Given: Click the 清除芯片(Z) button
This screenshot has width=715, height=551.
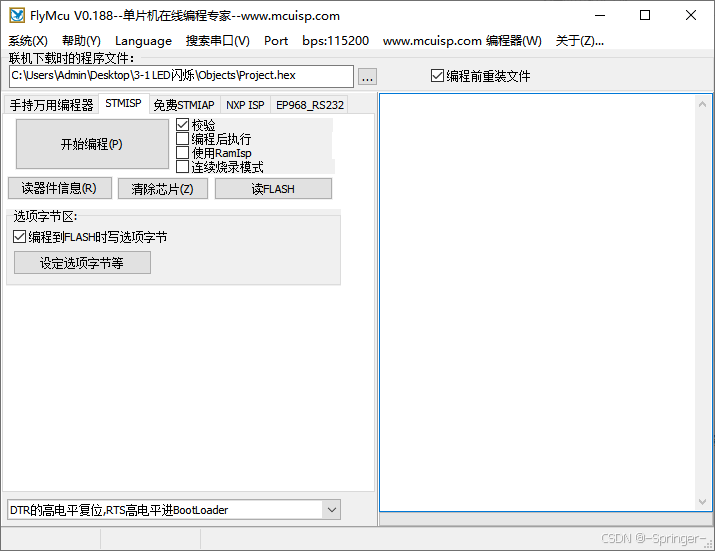Looking at the screenshot, I should (163, 188).
